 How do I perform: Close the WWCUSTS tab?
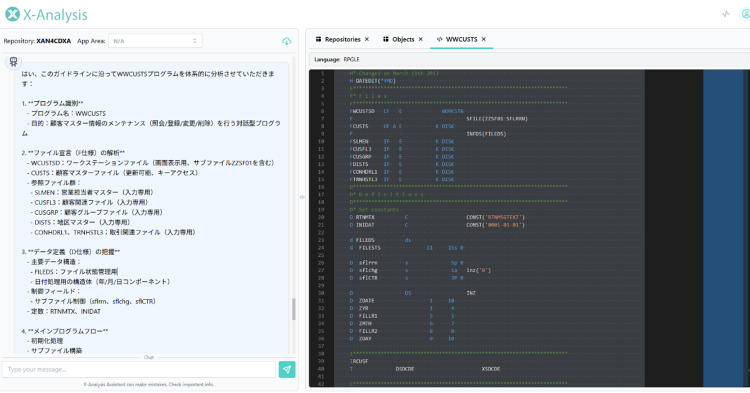coord(484,39)
